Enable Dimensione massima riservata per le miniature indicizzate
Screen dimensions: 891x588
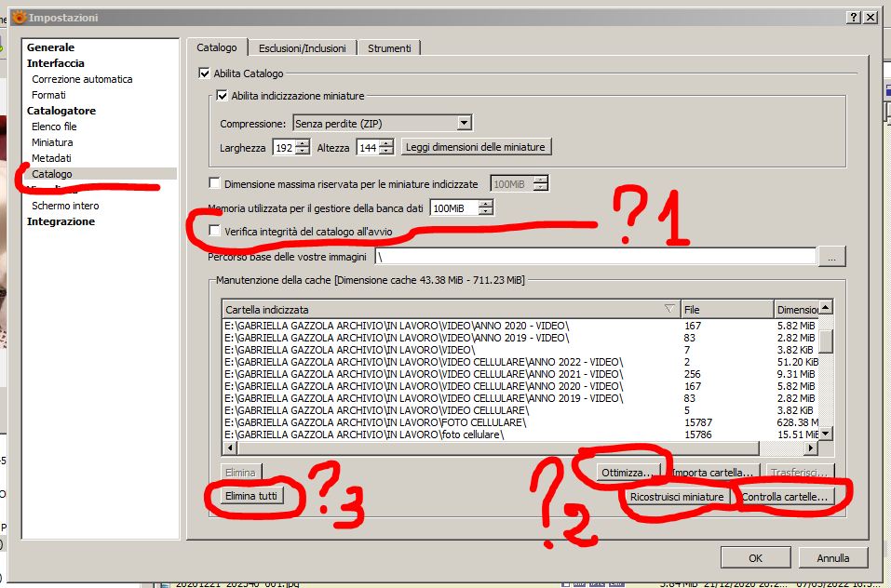pos(214,183)
